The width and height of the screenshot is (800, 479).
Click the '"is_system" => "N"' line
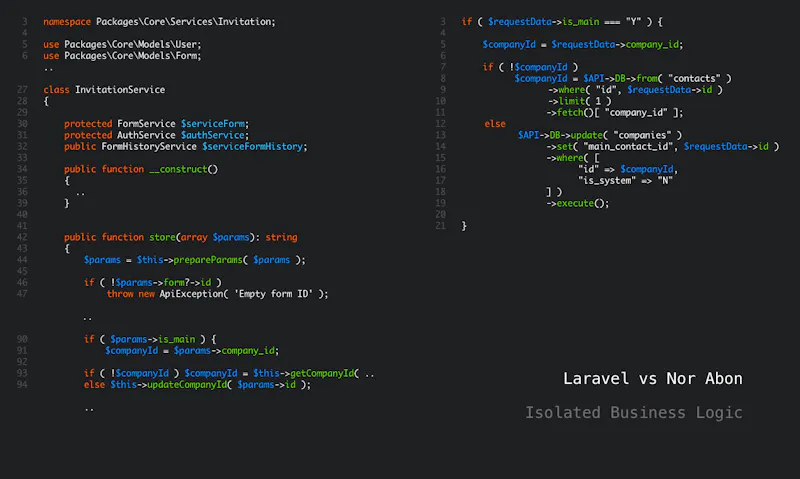coord(626,181)
